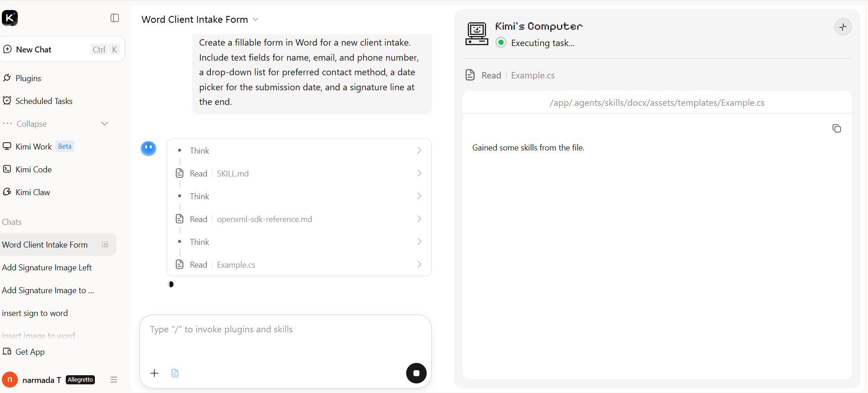Viewport: 868px width, 393px height.
Task: Click the Example.cs label in computer panel header
Action: tap(533, 76)
